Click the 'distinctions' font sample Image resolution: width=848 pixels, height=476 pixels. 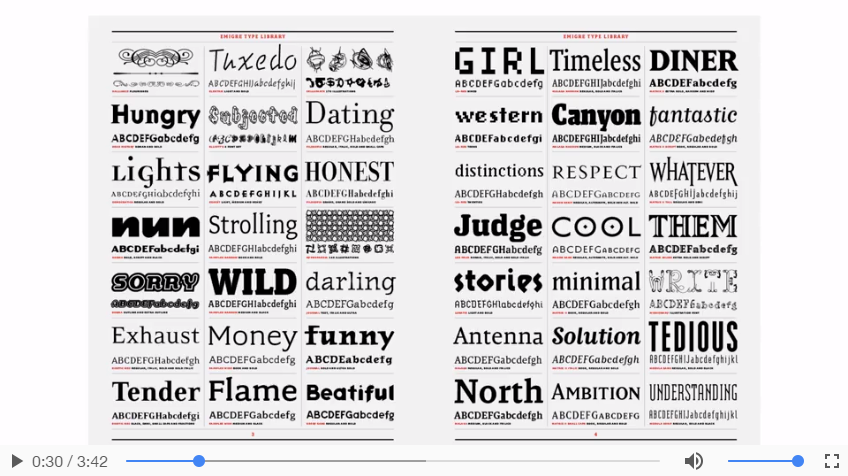tap(499, 171)
